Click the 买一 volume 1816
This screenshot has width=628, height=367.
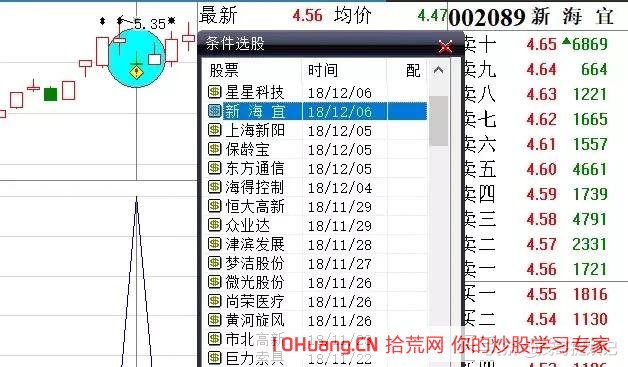coord(590,294)
